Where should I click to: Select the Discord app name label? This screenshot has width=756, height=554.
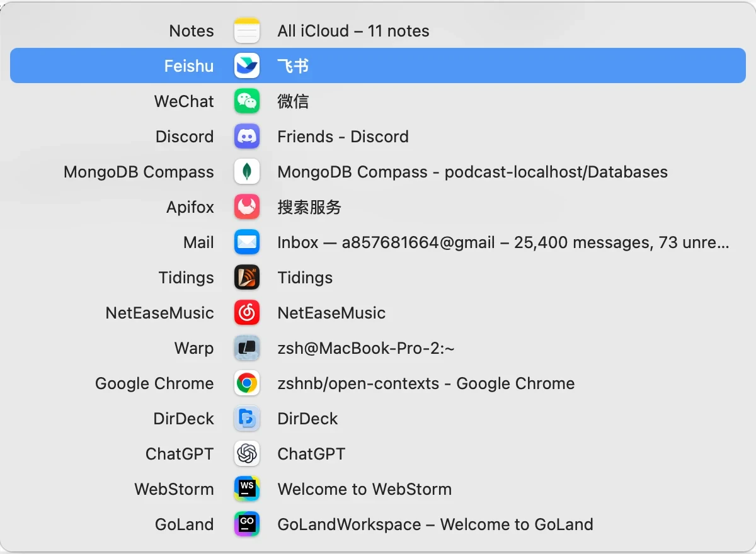pos(185,137)
